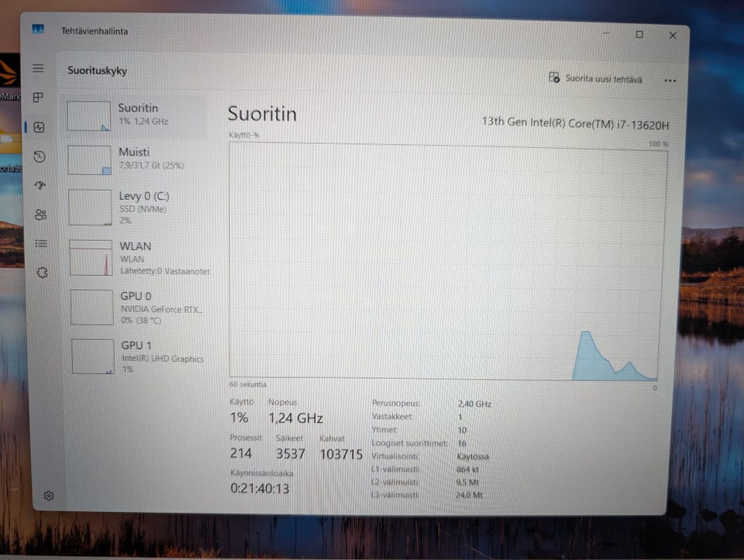Minimize the Tehtävienhallinta window
The image size is (744, 560).
pos(606,33)
